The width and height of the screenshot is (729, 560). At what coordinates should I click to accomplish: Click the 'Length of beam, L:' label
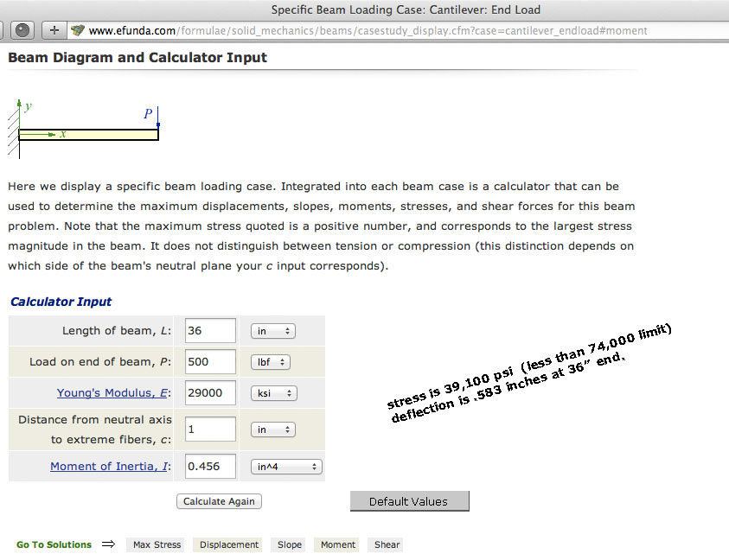pyautogui.click(x=116, y=330)
